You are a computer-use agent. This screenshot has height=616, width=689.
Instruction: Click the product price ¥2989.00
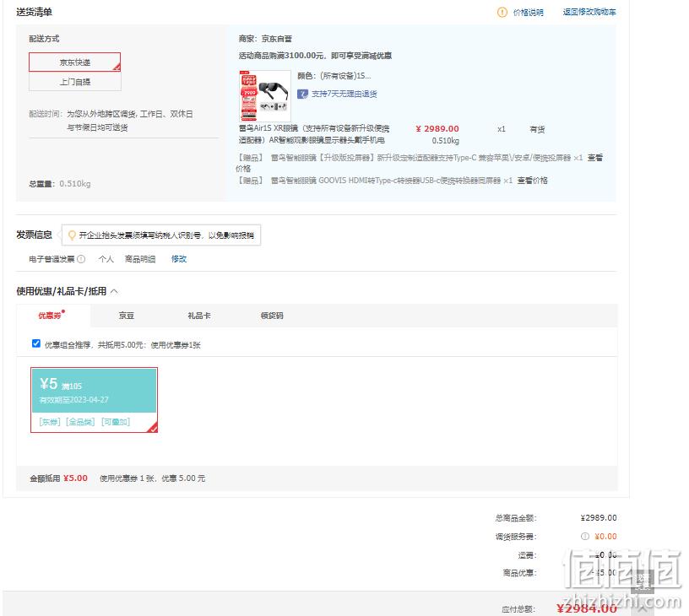point(437,128)
